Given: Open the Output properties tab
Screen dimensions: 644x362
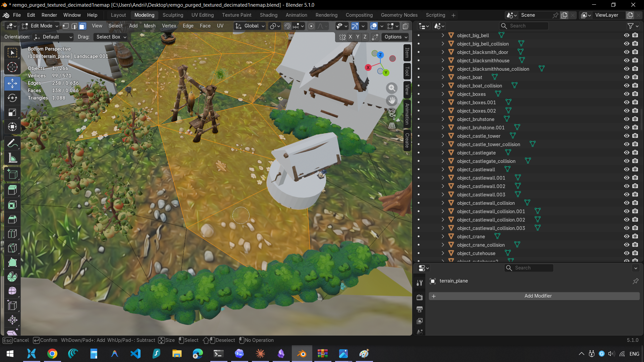Looking at the screenshot, I should 420,309.
